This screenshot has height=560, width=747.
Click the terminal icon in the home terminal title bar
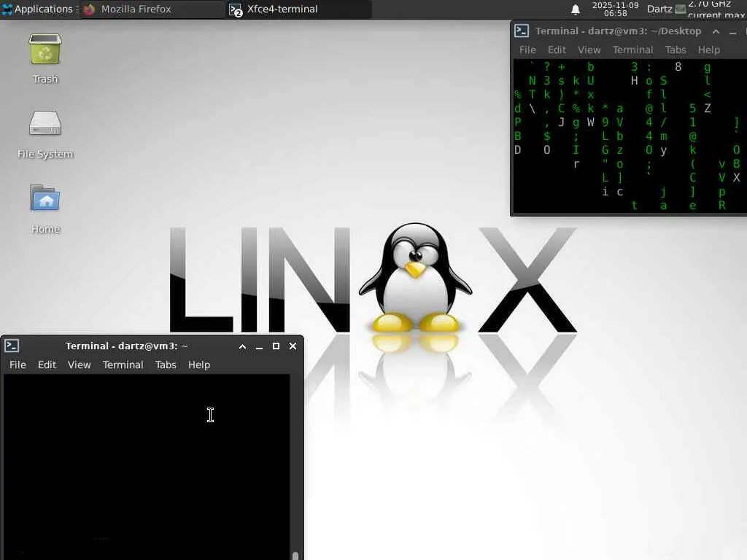click(12, 346)
